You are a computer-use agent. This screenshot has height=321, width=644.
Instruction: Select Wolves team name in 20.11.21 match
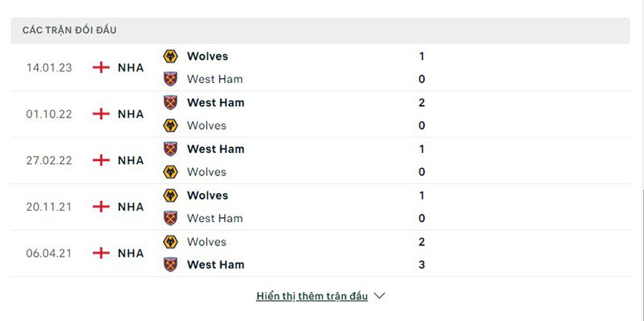point(208,195)
